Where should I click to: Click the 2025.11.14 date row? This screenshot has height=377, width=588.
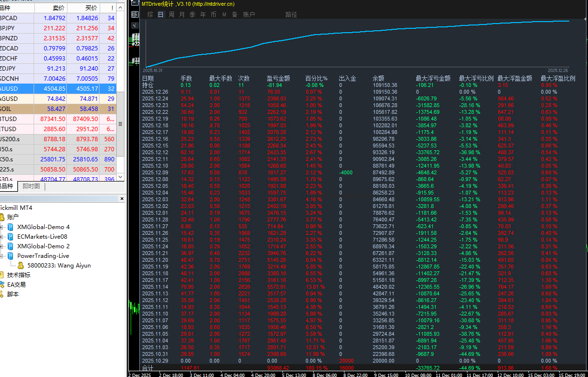pyautogui.click(x=155, y=287)
